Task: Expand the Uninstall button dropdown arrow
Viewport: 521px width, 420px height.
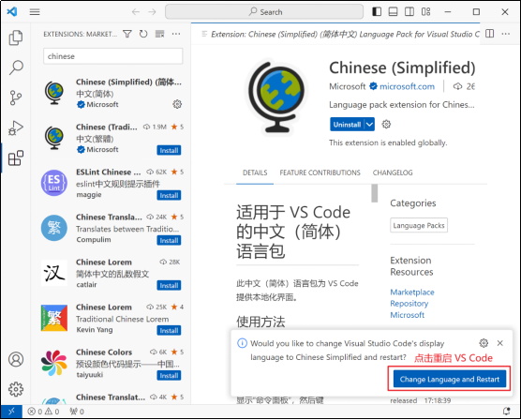Action: (x=369, y=125)
